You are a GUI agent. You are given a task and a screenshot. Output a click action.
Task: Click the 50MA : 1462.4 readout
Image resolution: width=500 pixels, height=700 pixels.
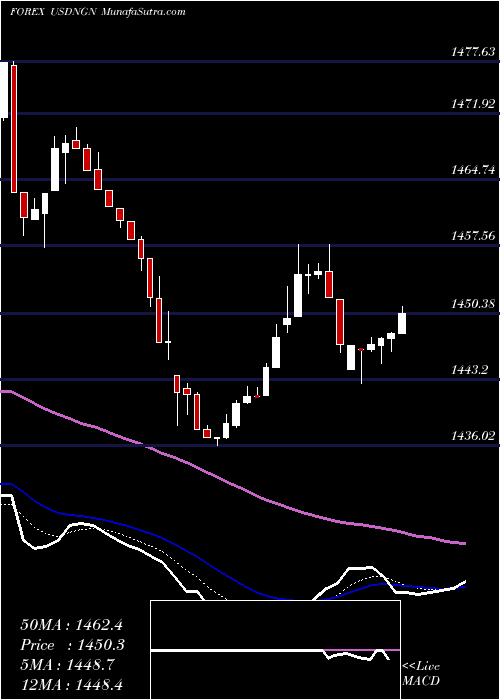pos(71,625)
